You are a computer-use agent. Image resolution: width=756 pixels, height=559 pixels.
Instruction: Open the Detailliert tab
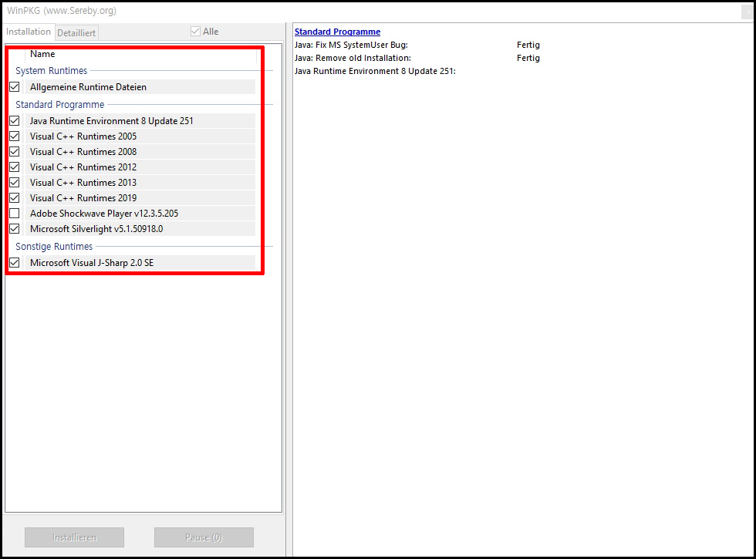point(76,32)
